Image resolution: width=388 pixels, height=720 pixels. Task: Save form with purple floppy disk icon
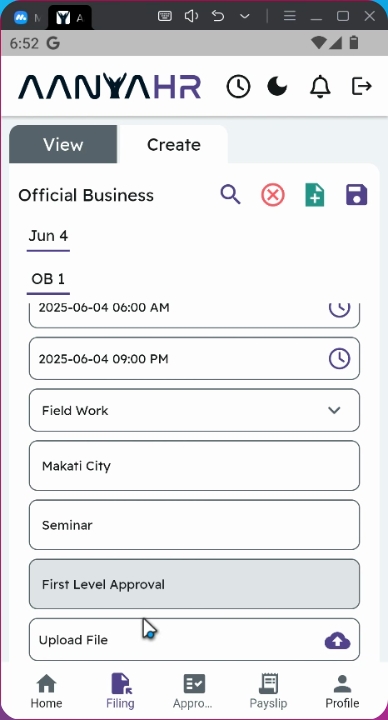357,195
